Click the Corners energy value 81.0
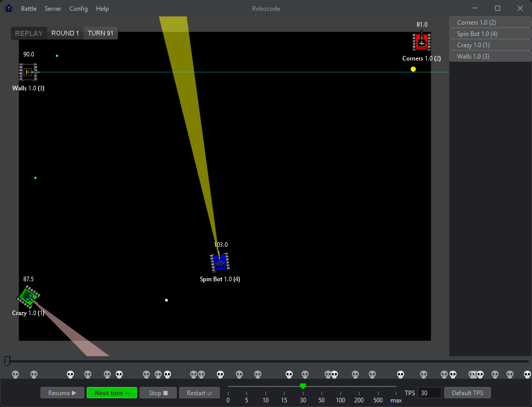The width and height of the screenshot is (532, 407). tap(422, 25)
